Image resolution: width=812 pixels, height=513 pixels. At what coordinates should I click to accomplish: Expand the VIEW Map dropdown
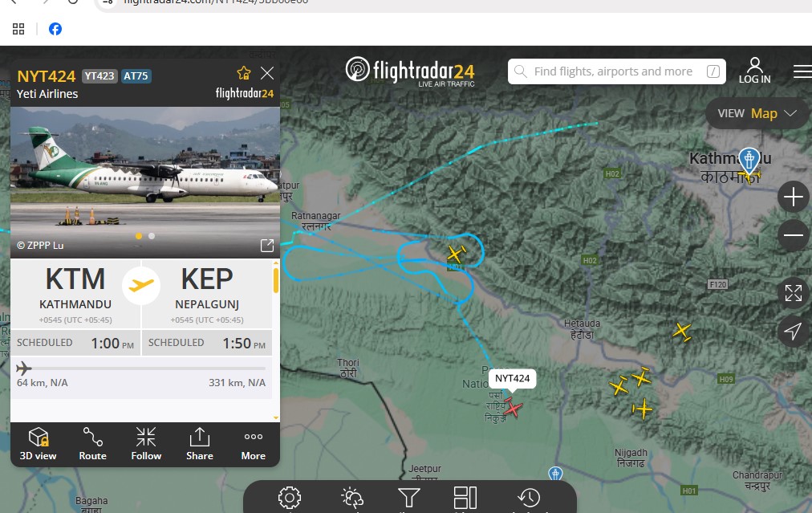pyautogui.click(x=757, y=113)
